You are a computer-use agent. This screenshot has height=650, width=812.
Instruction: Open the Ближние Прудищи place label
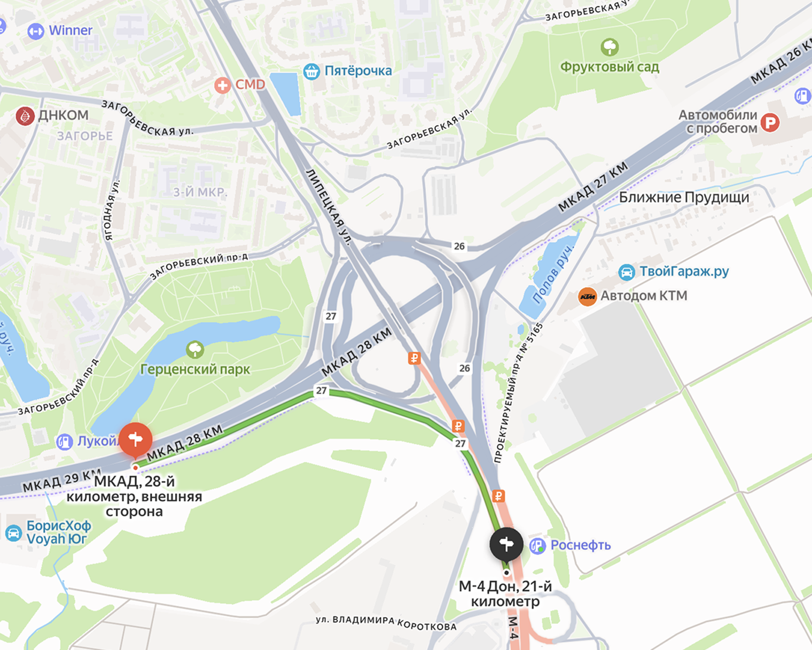click(x=684, y=198)
